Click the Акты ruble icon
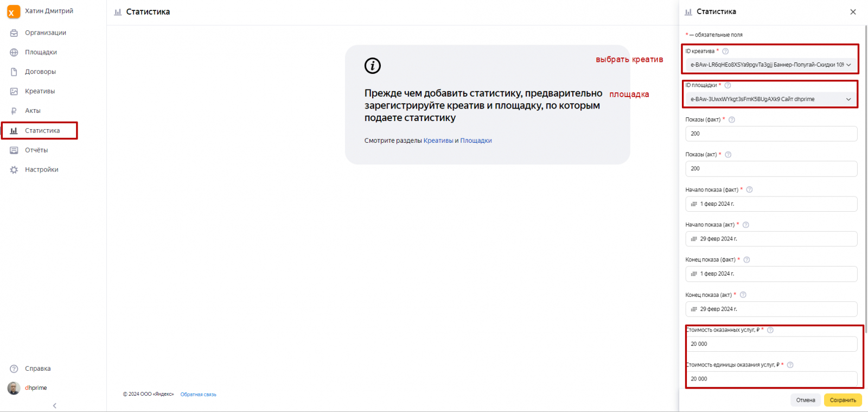 tap(14, 111)
